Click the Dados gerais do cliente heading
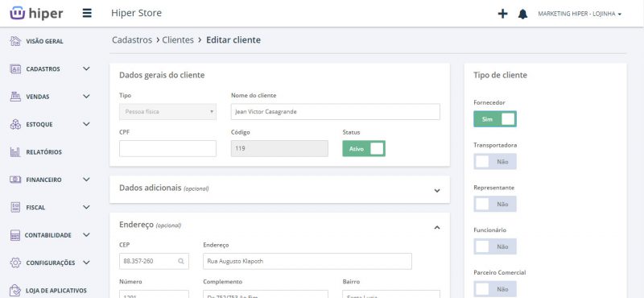 [x=162, y=75]
